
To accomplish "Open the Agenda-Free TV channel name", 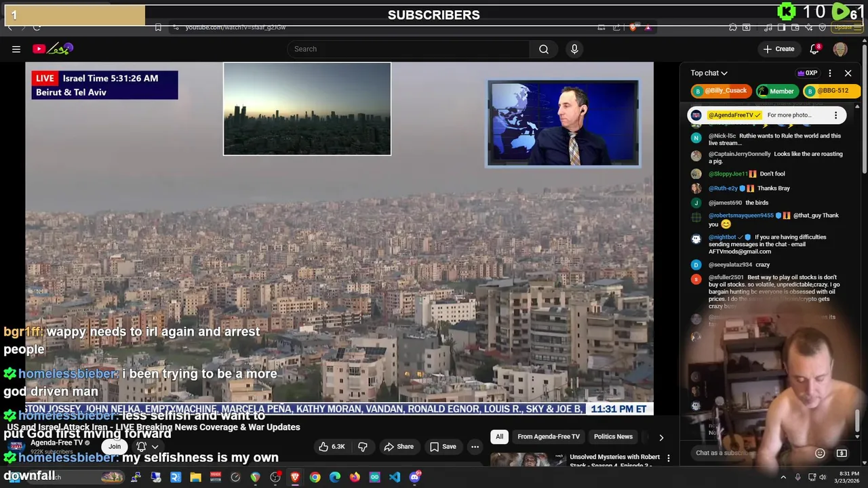I will (56, 443).
